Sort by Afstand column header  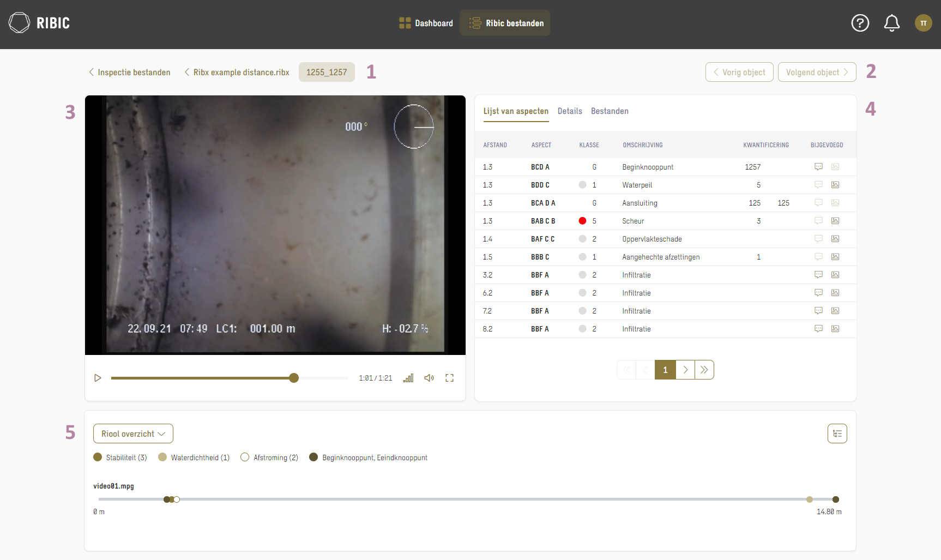[495, 145]
